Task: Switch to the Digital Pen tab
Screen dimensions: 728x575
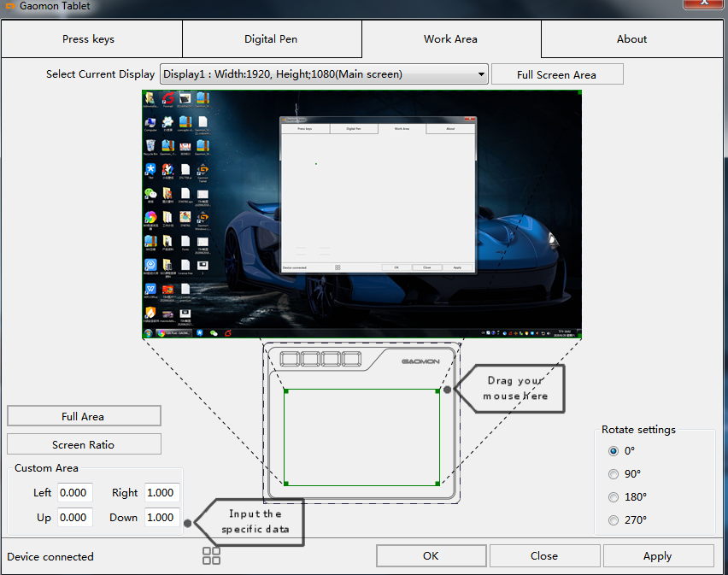Action: click(272, 39)
